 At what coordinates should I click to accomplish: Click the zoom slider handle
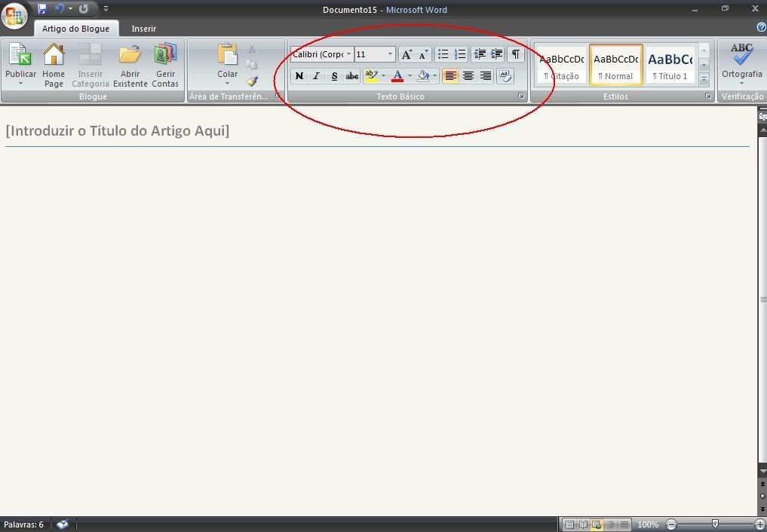pyautogui.click(x=715, y=524)
